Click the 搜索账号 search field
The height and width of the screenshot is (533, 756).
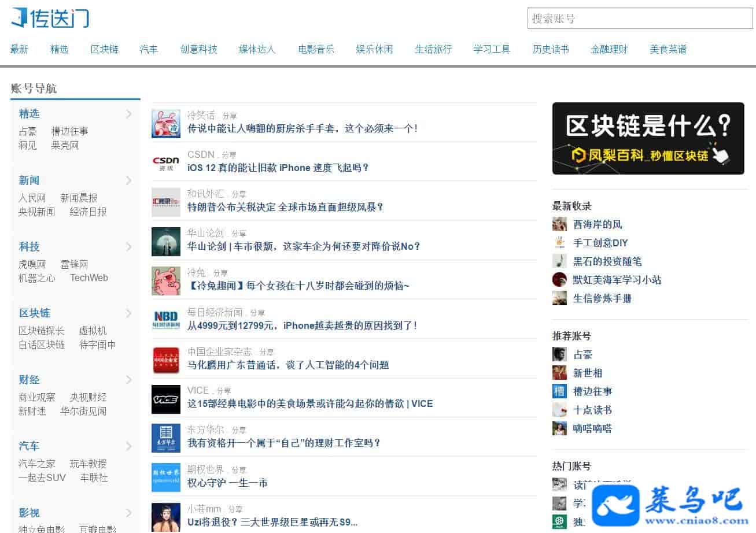(640, 18)
